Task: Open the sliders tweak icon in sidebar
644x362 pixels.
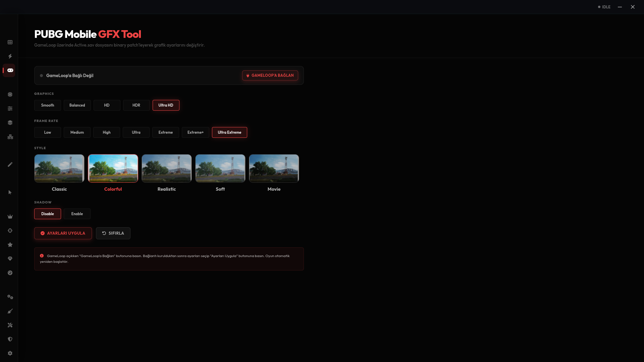Action: point(10,109)
